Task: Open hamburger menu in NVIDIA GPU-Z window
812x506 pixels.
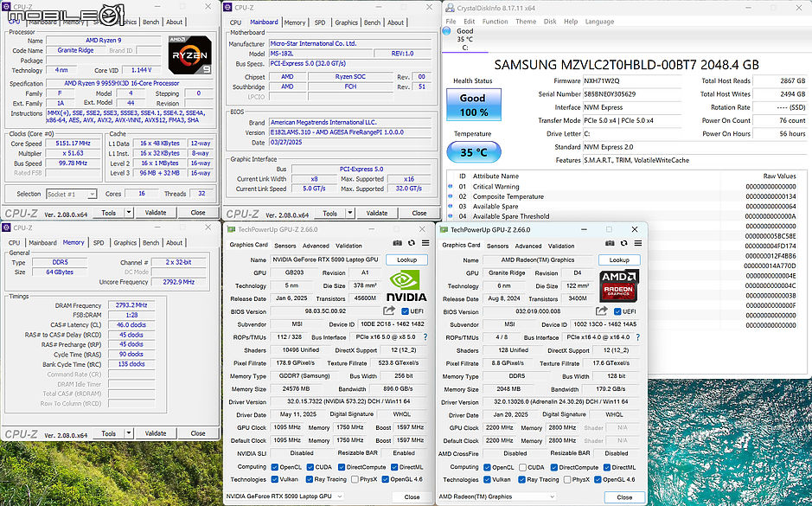Action: 425,243
